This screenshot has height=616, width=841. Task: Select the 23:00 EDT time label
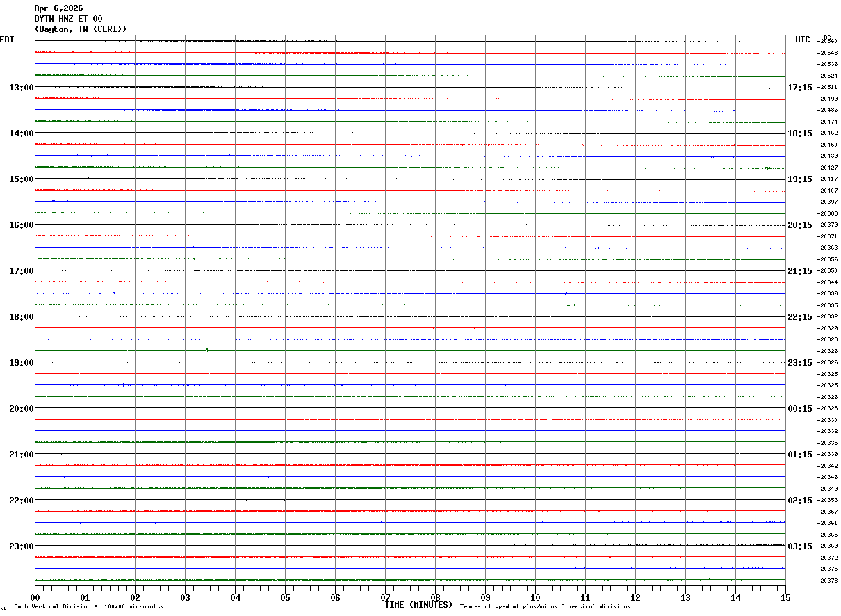click(21, 546)
